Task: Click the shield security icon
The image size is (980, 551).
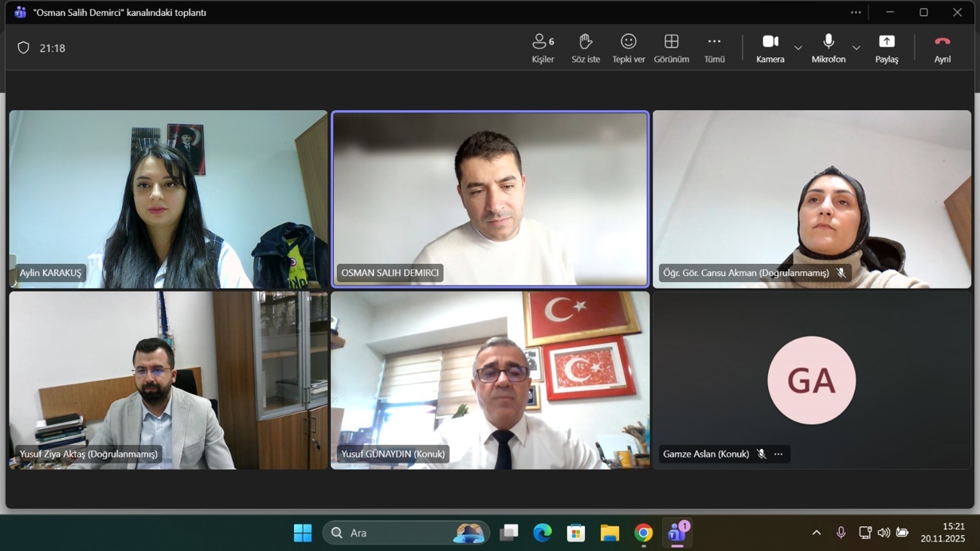Action: point(24,48)
